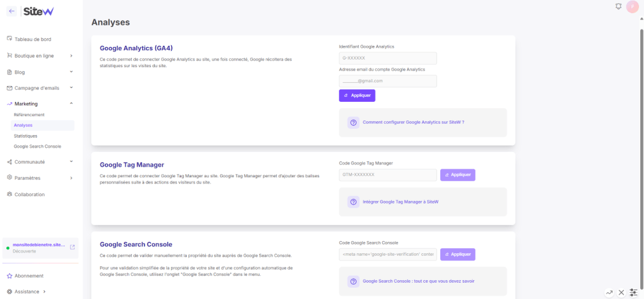Expand the Blog submenu chevron
This screenshot has width=644, height=299.
(71, 72)
